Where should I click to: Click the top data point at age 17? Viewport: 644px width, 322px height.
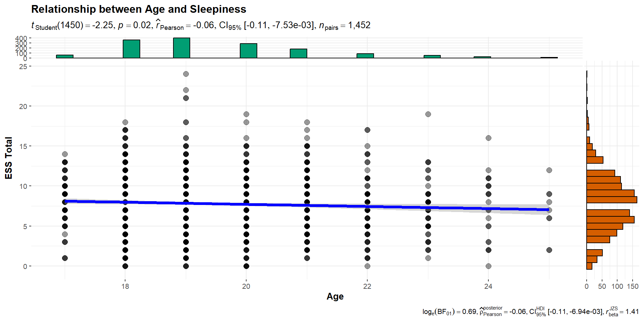click(x=65, y=154)
